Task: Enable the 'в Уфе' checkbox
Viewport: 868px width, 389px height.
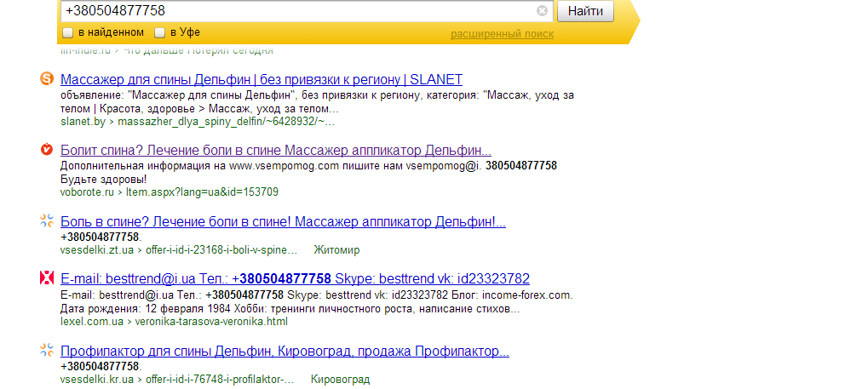Action: pyautogui.click(x=159, y=32)
